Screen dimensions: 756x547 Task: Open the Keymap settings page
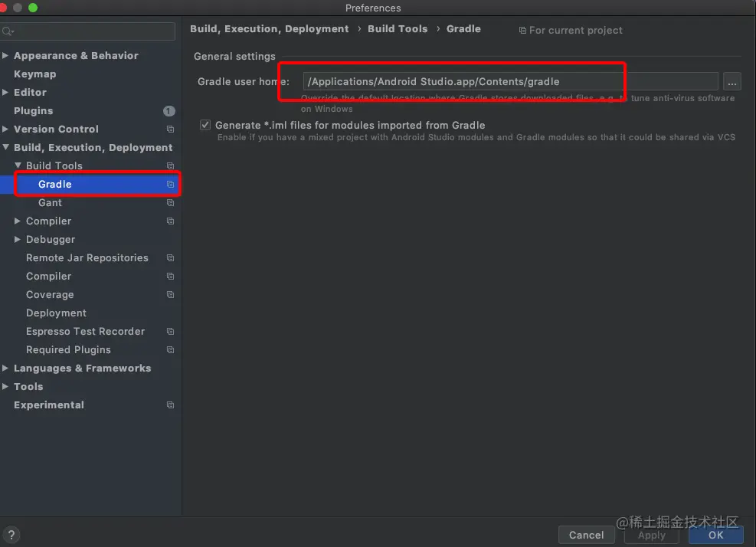[x=34, y=74]
